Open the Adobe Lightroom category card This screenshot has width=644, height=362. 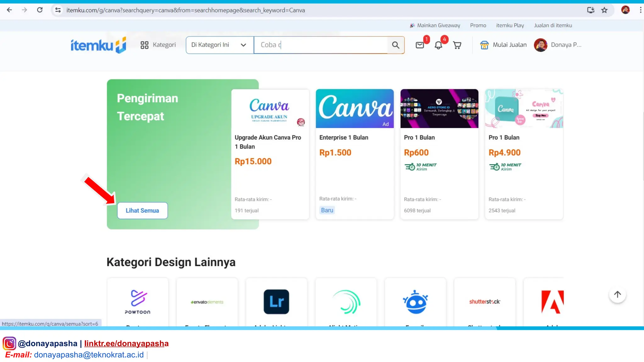tap(276, 302)
